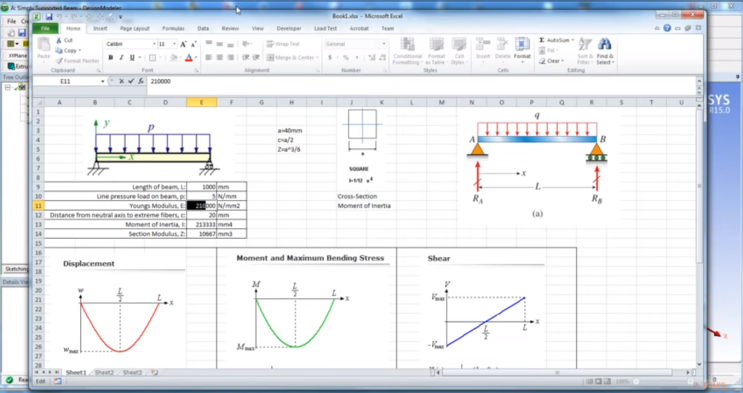Open Cell Styles gallery

[458, 51]
